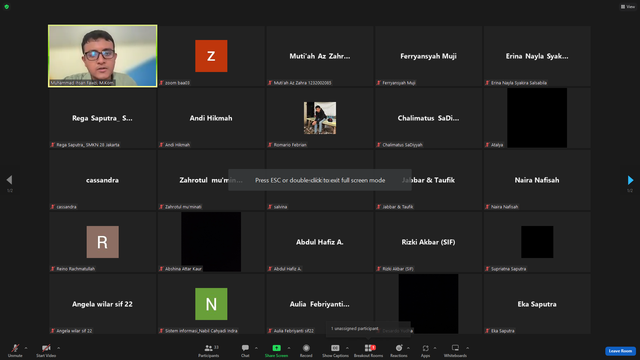Screen dimensions: 640x360
Task: Select the Romario Febrian profile photo tile
Action: pyautogui.click(x=320, y=118)
